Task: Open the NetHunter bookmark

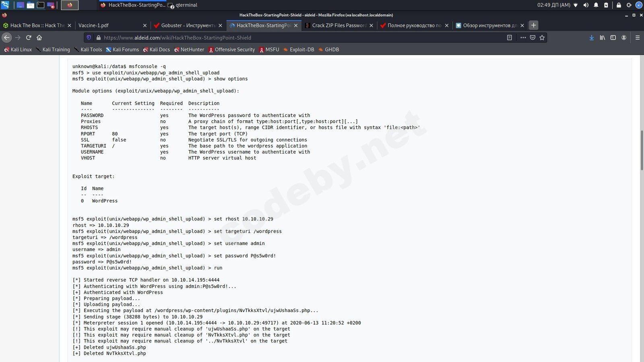Action: (189, 49)
